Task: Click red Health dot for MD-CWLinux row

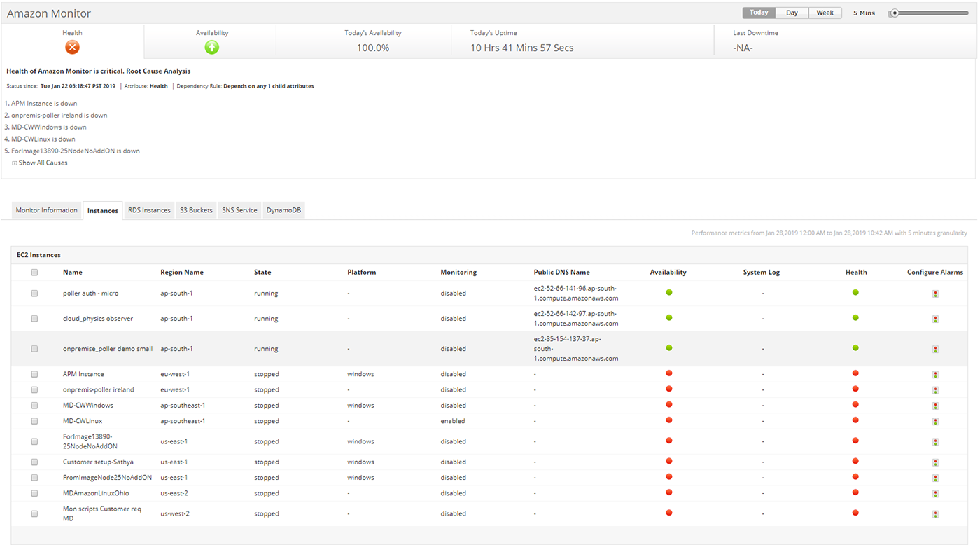Action: (855, 420)
